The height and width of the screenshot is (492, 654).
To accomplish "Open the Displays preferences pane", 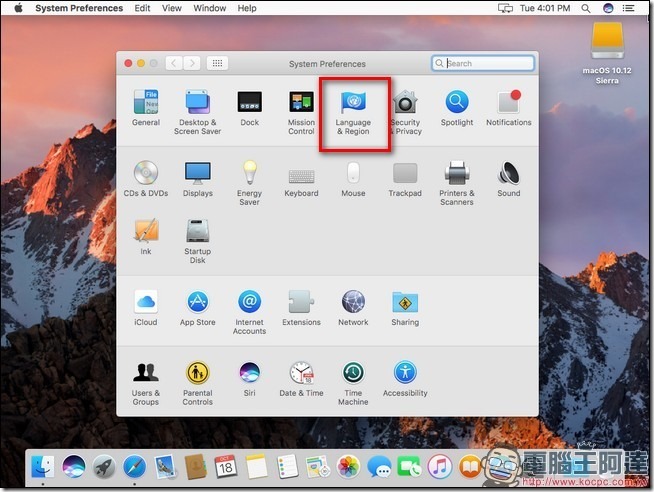I will coord(198,178).
